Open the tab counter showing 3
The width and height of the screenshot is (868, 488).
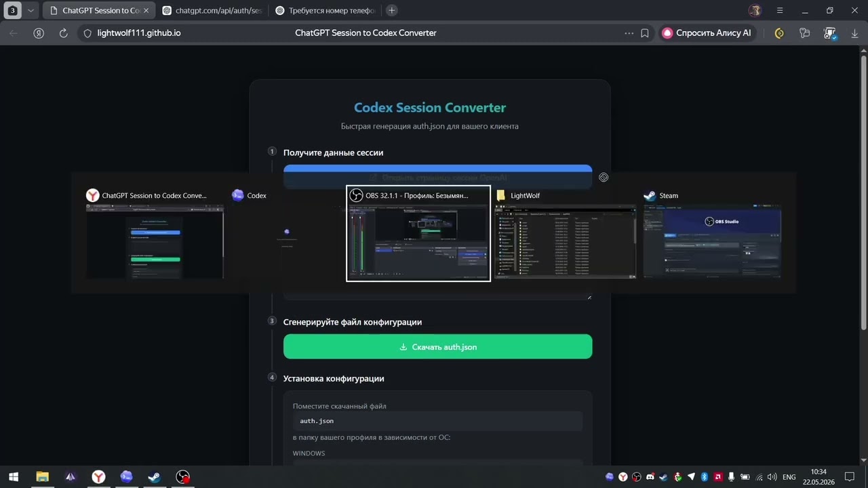[x=12, y=10]
